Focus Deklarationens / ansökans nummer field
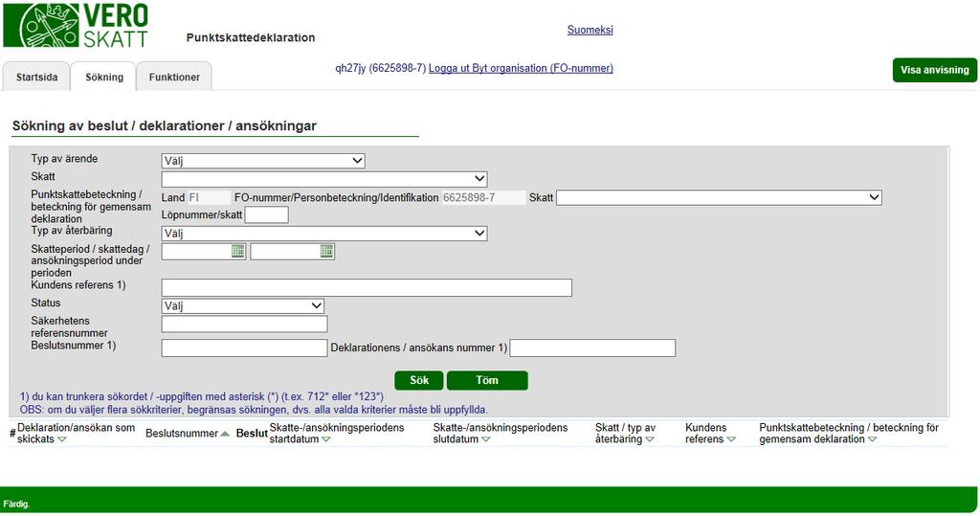The image size is (980, 516). point(592,348)
